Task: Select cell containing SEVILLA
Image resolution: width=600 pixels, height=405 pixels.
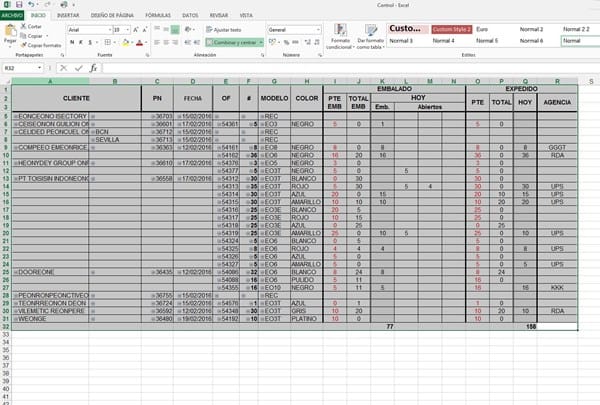Action: pos(115,140)
